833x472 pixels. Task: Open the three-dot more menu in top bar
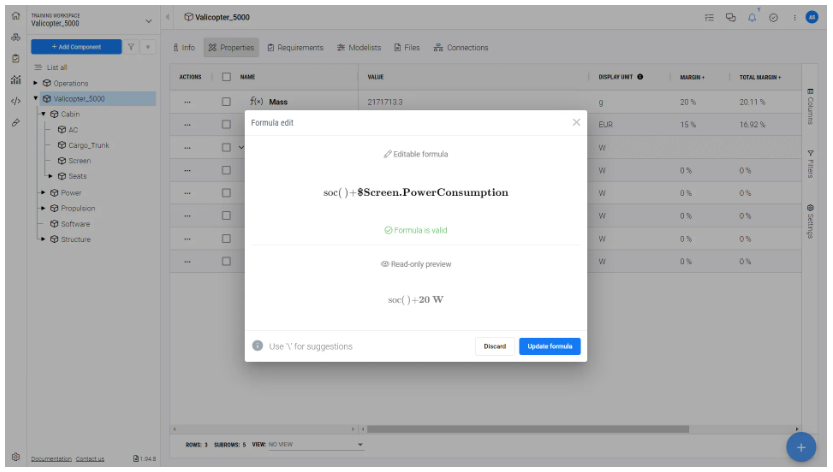point(795,18)
